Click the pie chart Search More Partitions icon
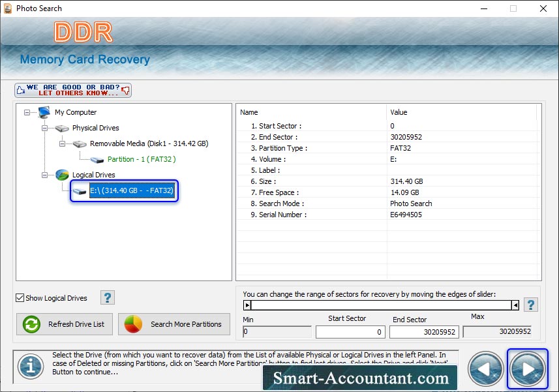Viewport: 559px width, 392px height. (133, 324)
